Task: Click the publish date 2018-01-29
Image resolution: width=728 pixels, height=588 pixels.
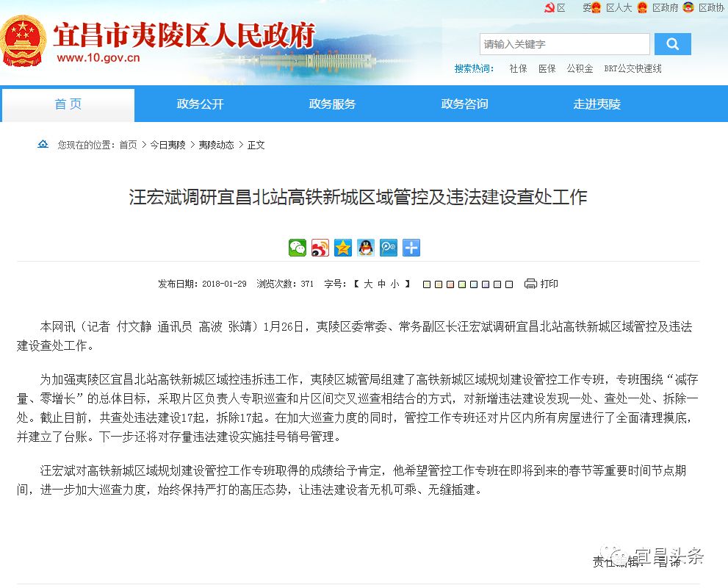Action: pyautogui.click(x=224, y=284)
